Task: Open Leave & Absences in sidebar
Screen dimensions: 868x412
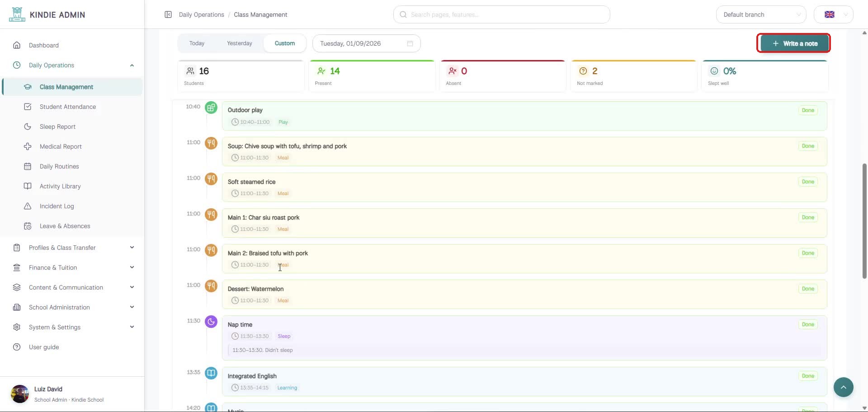Action: coord(72,226)
